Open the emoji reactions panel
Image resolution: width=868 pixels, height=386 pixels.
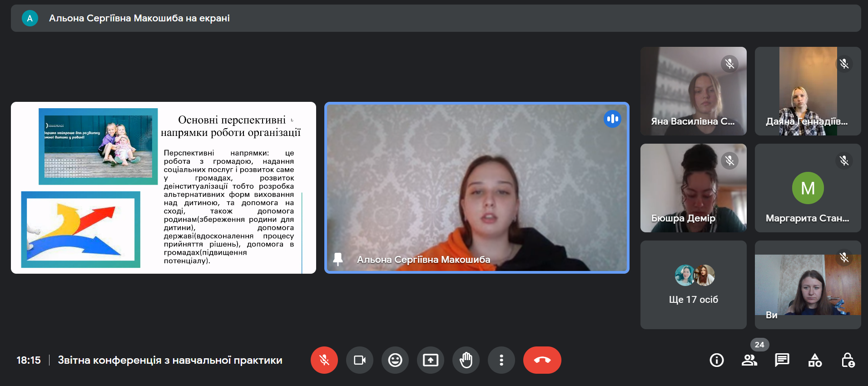395,360
